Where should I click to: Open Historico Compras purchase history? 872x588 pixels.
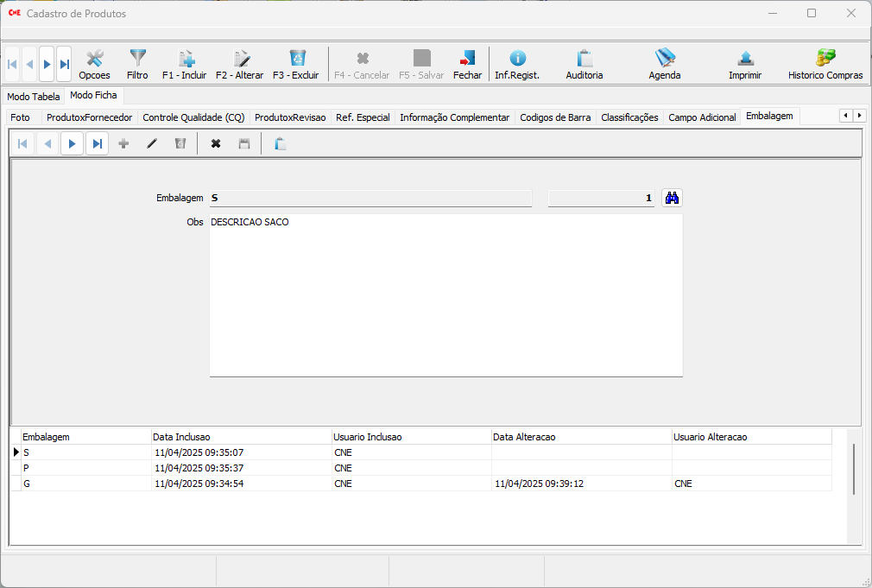point(825,65)
